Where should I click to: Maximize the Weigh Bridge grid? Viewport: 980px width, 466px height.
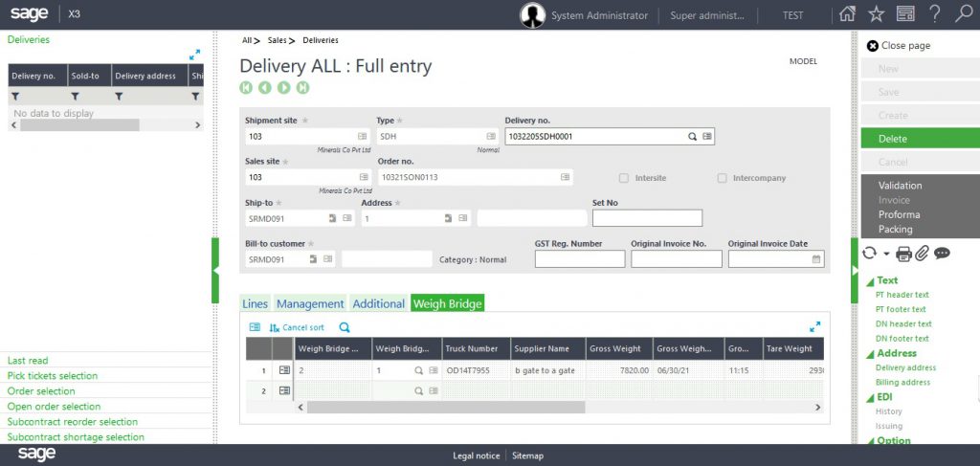click(815, 326)
